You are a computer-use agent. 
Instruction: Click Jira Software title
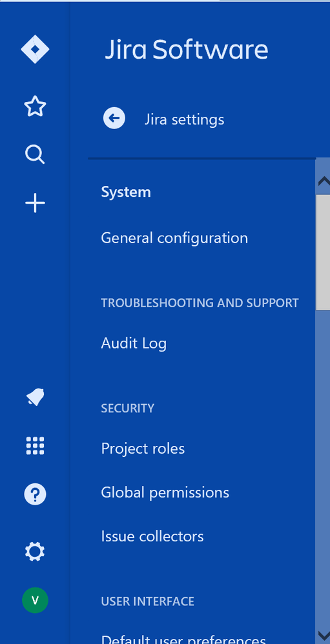(x=187, y=50)
